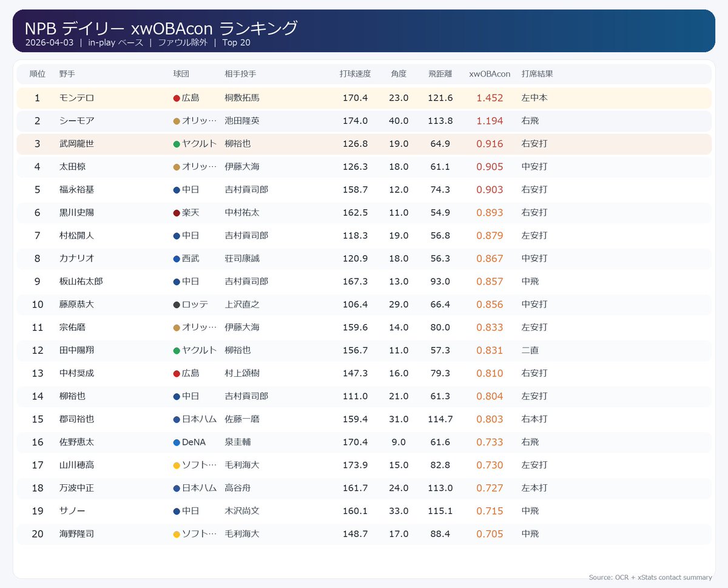Viewport: 728px width, 588px height.
Task: Select player name カナリオ
Action: coord(76,259)
